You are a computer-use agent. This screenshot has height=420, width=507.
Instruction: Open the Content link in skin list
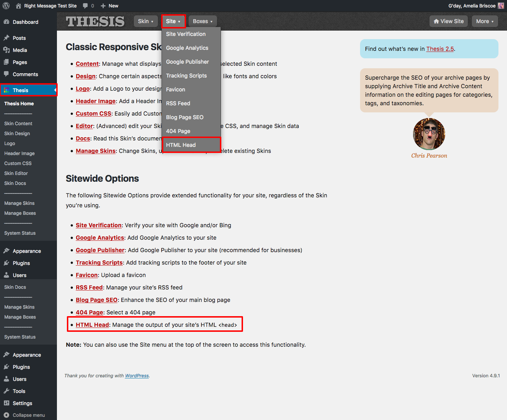[x=87, y=64]
